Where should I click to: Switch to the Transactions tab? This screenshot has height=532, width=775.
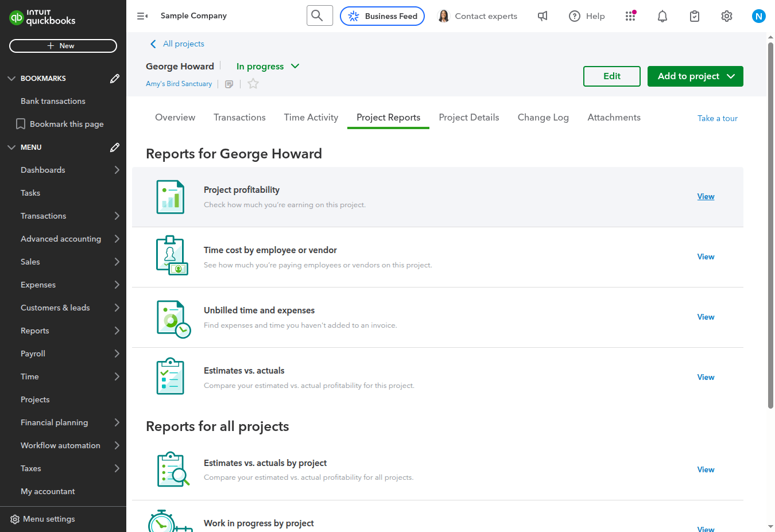coord(239,117)
